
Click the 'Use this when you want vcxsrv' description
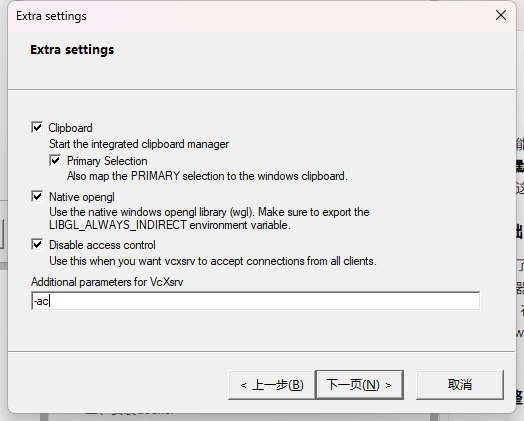(x=213, y=261)
